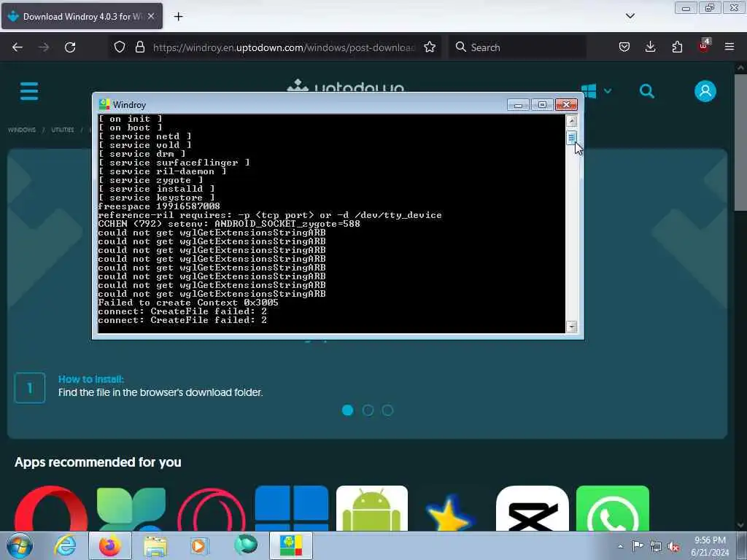Click the yellow star app icon

[x=451, y=512]
